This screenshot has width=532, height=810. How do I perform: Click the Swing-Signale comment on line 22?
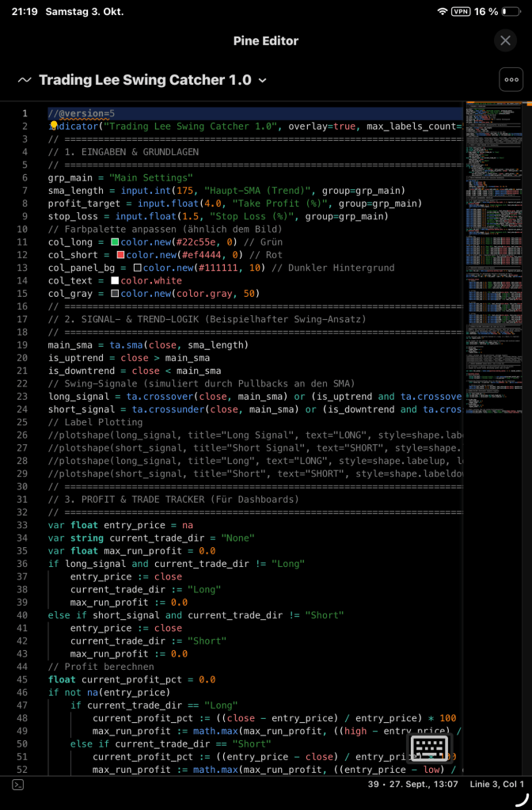click(201, 384)
